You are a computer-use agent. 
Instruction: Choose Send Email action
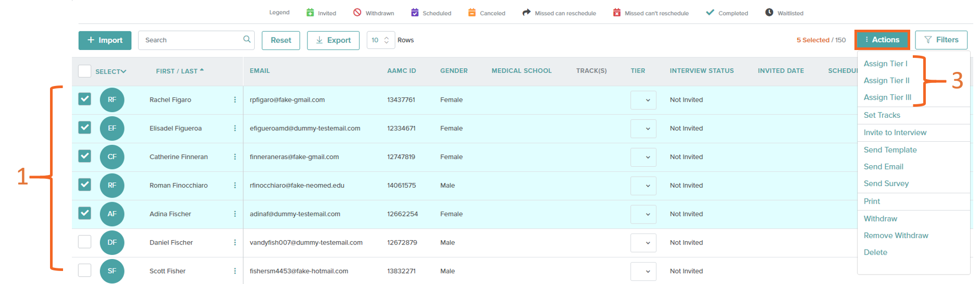(x=883, y=167)
